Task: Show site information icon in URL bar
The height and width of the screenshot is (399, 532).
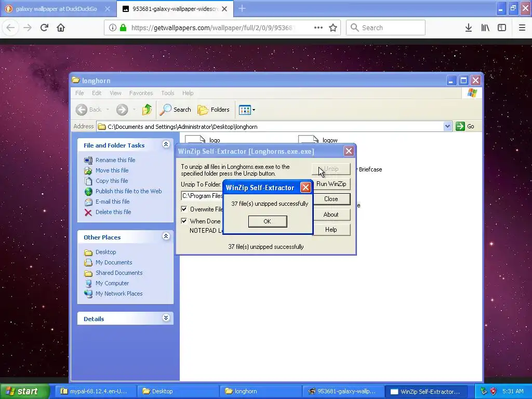Action: point(113,28)
